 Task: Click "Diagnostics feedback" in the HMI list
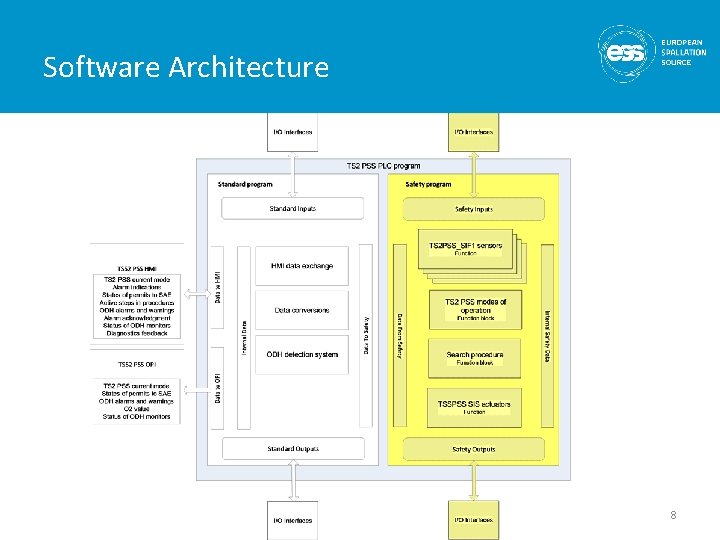[x=137, y=333]
